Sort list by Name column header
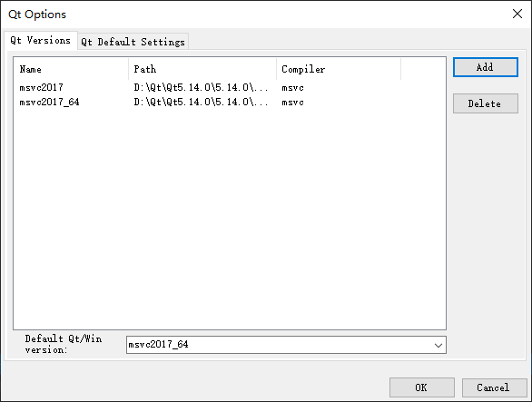The image size is (532, 402). click(x=71, y=69)
